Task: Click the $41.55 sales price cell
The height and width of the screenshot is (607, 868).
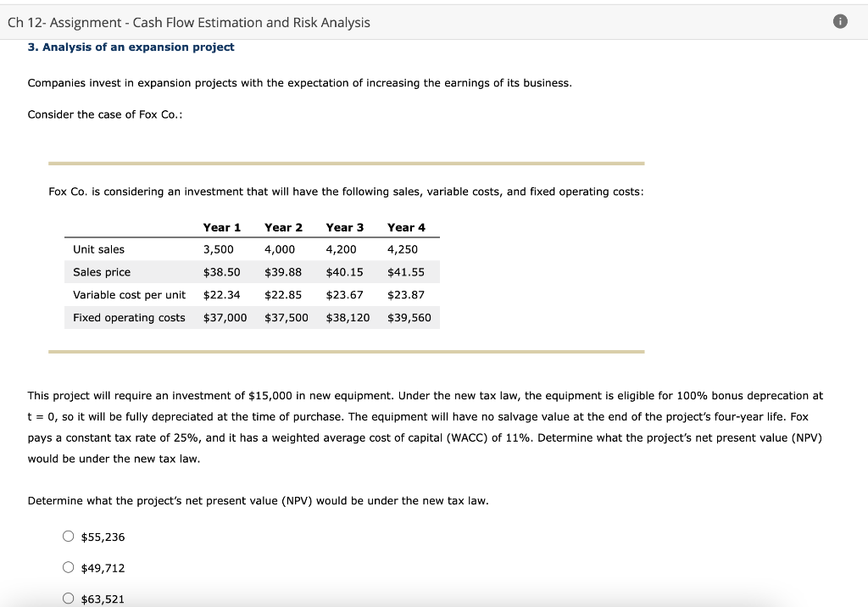Action: click(x=408, y=272)
